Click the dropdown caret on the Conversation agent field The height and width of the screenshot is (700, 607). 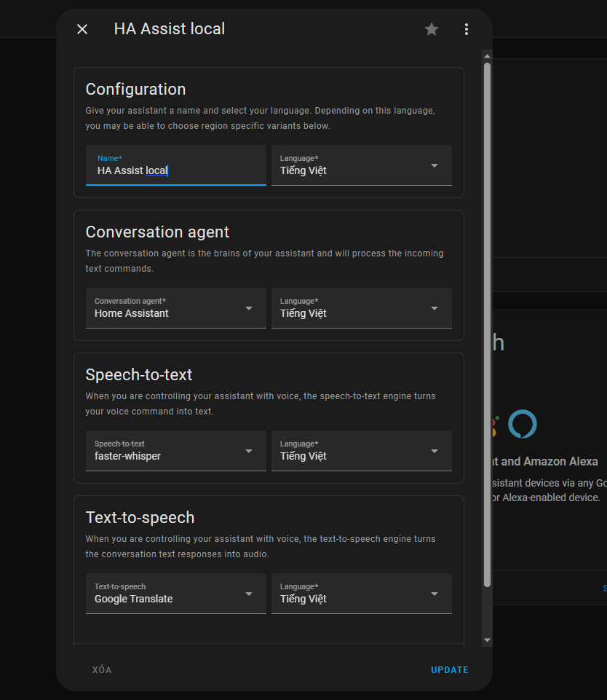point(250,308)
